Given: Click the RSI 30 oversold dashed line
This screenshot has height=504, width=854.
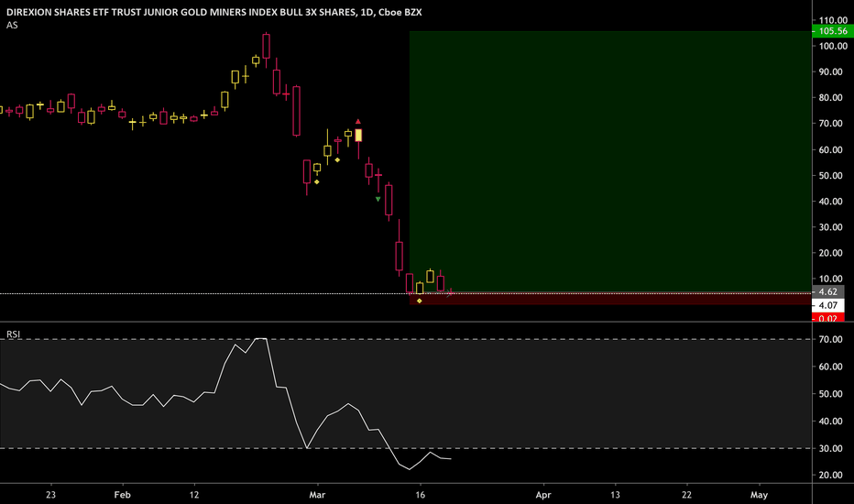Looking at the screenshot, I should click(x=406, y=448).
